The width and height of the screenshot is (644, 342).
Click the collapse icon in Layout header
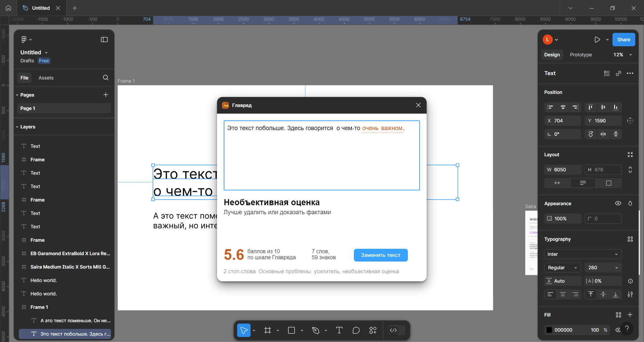(x=630, y=155)
